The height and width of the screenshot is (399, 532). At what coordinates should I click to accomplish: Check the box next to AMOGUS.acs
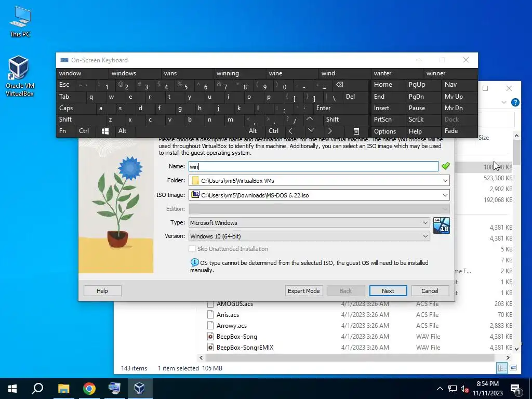210,303
